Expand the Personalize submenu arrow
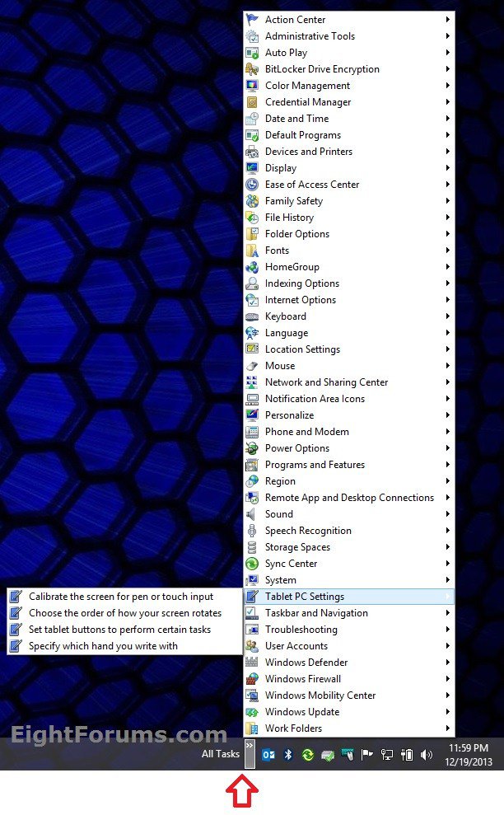 click(447, 415)
